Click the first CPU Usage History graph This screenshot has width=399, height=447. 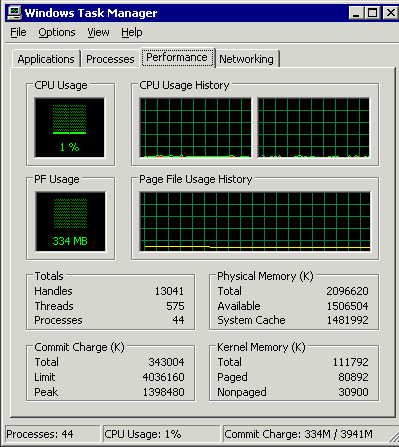coord(196,128)
